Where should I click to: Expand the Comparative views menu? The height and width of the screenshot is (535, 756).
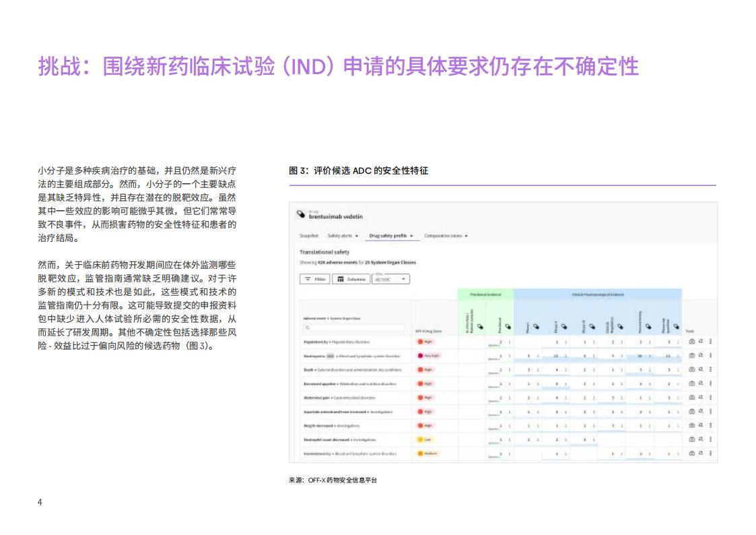[x=446, y=236]
